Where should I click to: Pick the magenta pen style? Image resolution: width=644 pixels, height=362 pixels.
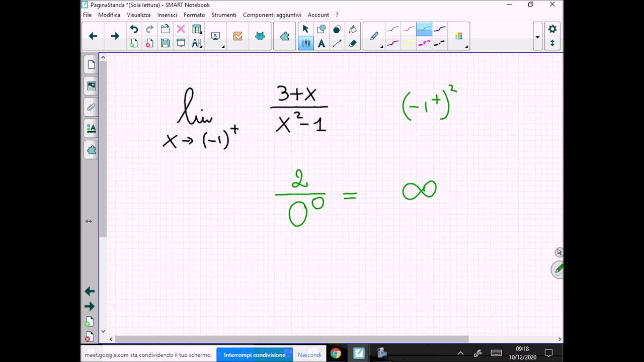(393, 43)
